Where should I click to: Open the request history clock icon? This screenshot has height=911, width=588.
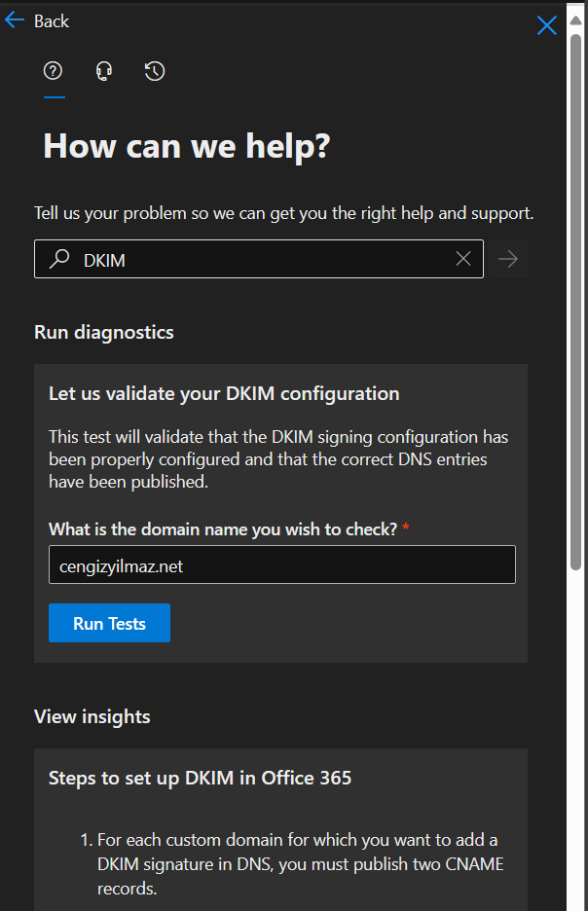tap(154, 71)
